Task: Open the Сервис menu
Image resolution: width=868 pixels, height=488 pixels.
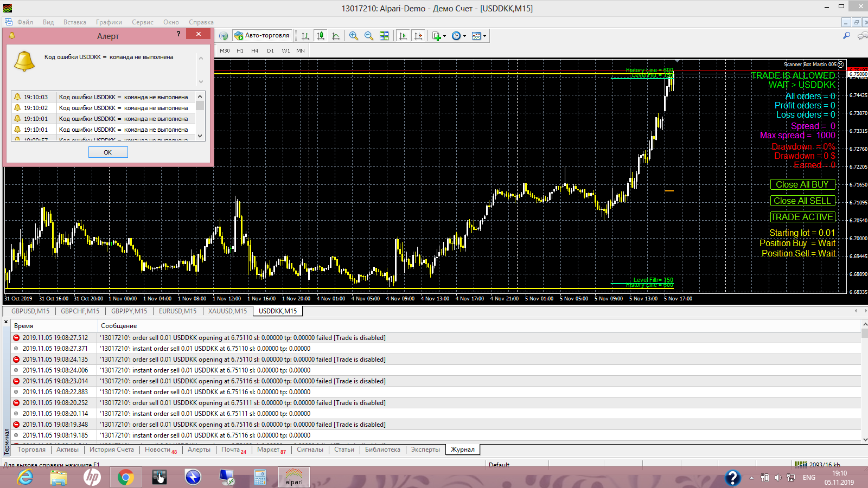Action: click(143, 22)
